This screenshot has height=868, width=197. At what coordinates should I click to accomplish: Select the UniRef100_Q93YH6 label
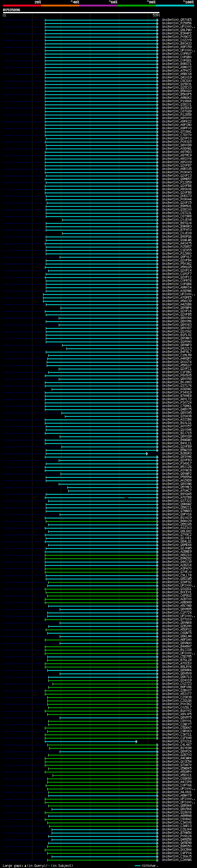point(177,457)
